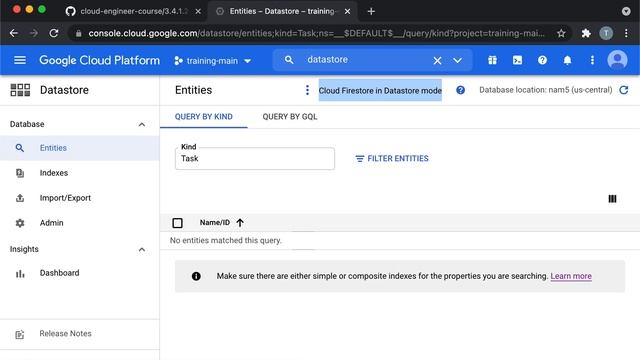The height and width of the screenshot is (360, 640).
Task: Click the info icon in the index notice
Action: tap(196, 276)
